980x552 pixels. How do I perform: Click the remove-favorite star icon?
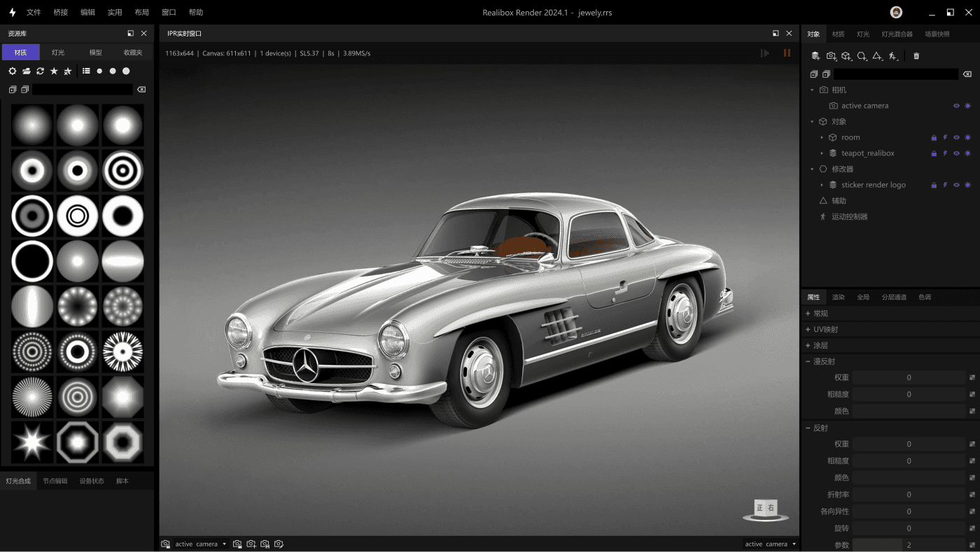tap(68, 71)
